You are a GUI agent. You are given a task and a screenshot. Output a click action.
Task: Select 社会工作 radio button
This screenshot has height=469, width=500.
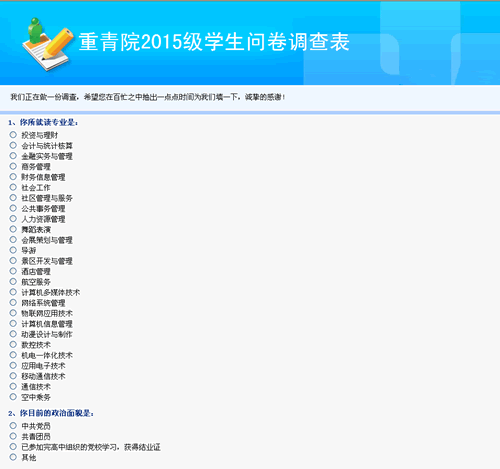pyautogui.click(x=13, y=187)
